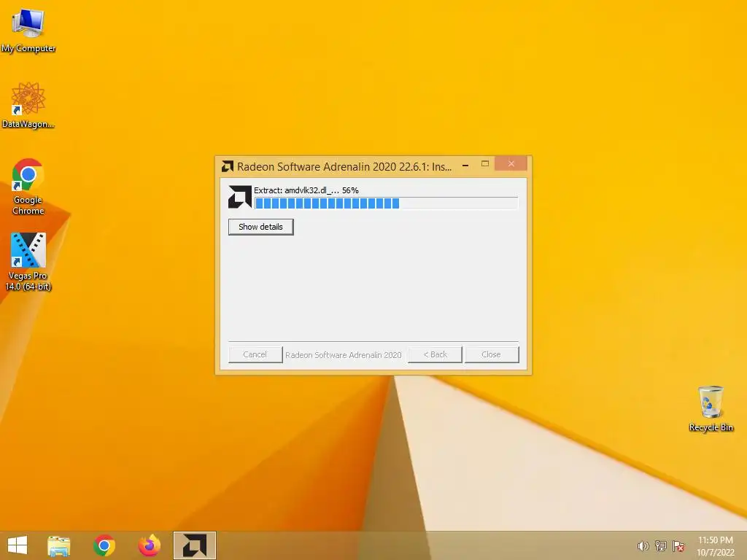The image size is (747, 560).
Task: Open the clock showing 11:50 PM
Action: (x=716, y=546)
